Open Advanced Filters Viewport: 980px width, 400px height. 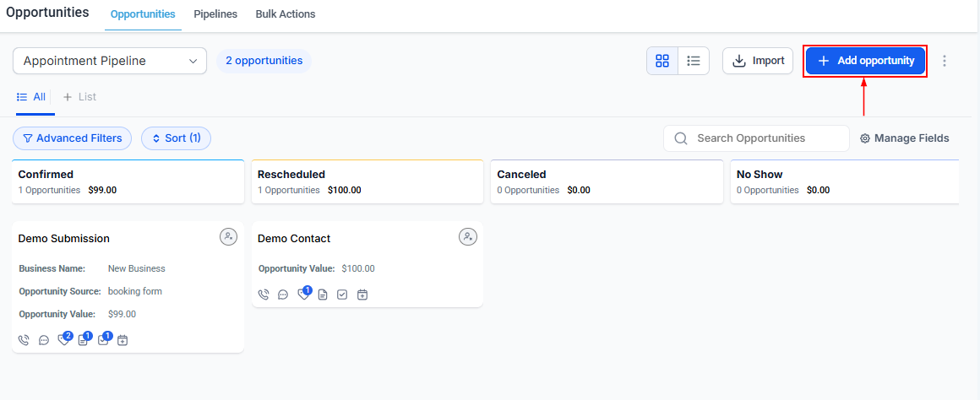click(72, 138)
